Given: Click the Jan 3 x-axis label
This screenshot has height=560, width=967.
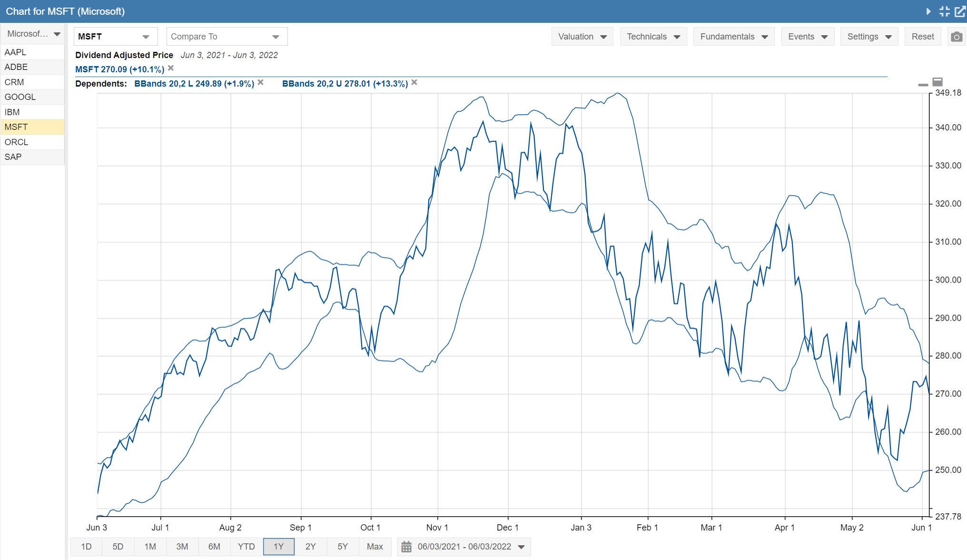Looking at the screenshot, I should (581, 528).
